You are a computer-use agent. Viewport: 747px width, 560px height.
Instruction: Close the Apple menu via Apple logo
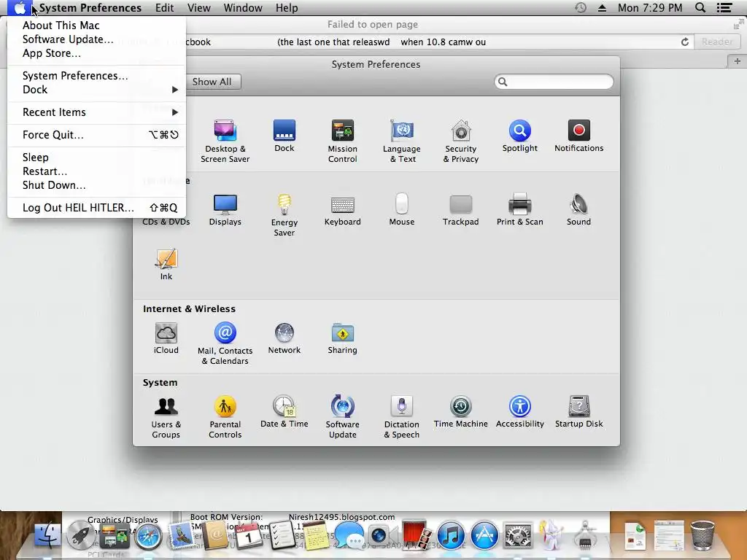[x=20, y=7]
